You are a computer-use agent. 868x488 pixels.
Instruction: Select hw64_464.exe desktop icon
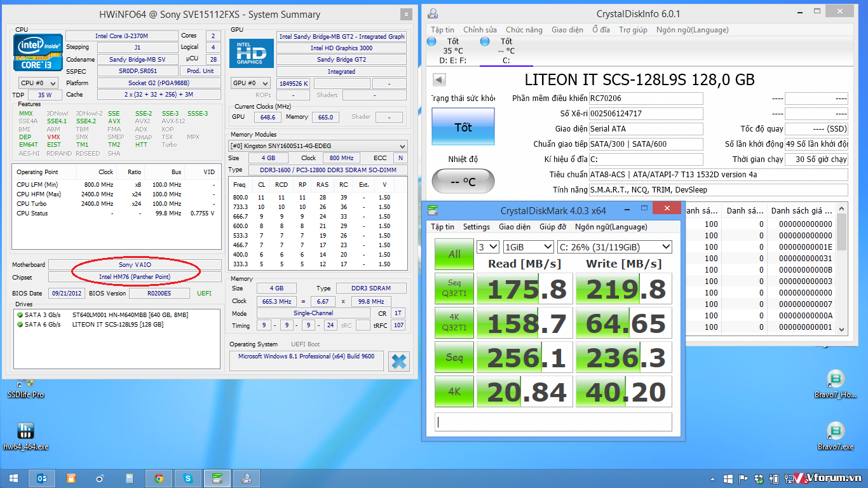coord(25,435)
